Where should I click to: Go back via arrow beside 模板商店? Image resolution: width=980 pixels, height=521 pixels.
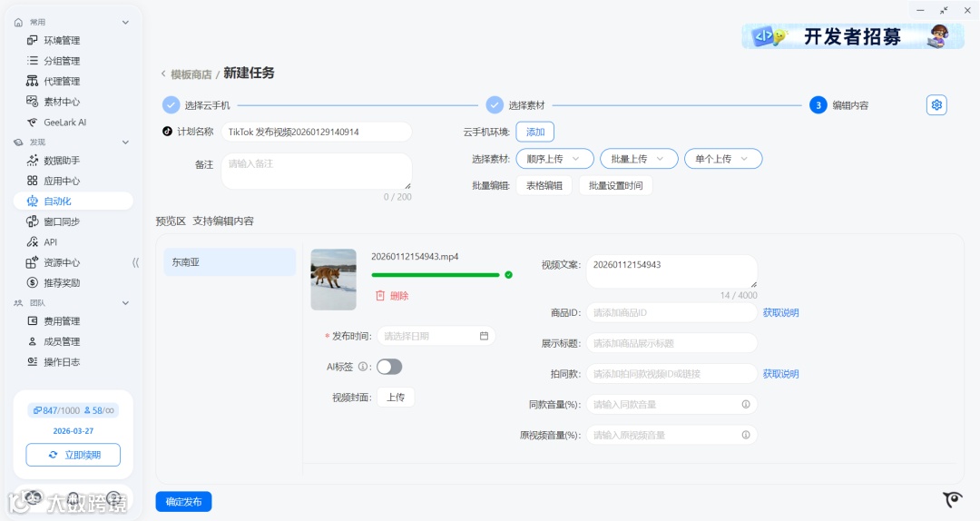tap(163, 74)
